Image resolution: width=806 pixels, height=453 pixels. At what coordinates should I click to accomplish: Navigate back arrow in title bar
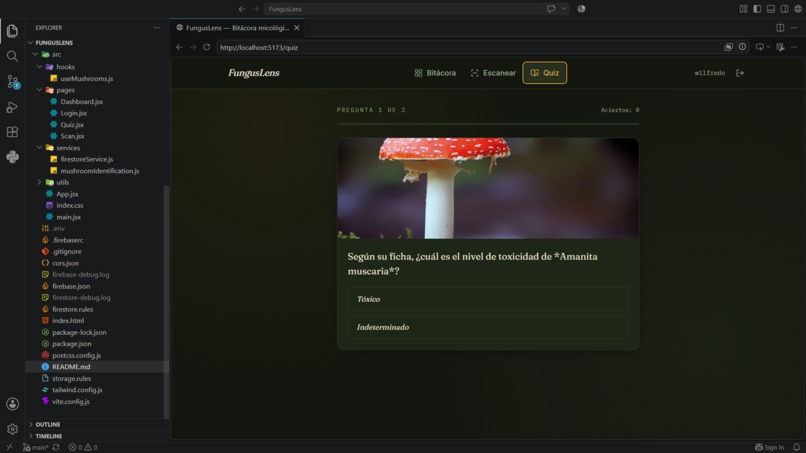click(242, 9)
